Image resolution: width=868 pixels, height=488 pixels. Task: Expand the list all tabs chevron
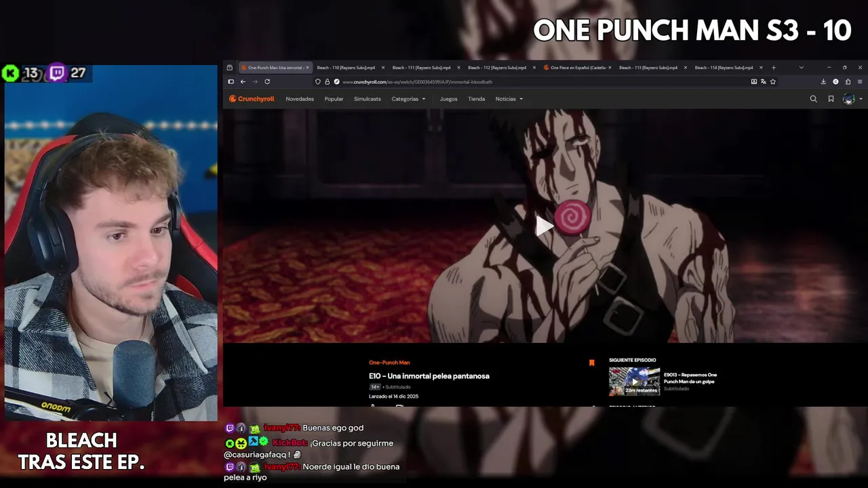click(x=801, y=68)
